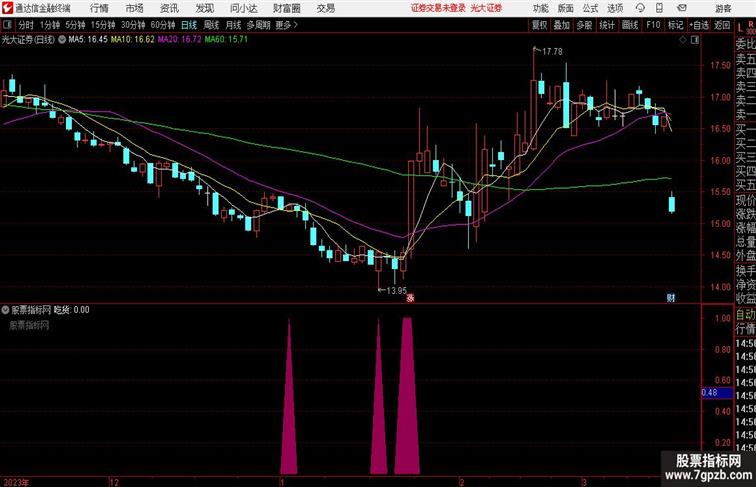The image size is (756, 487).
Task: Click the diamond icon above the price axis
Action: [x=683, y=41]
